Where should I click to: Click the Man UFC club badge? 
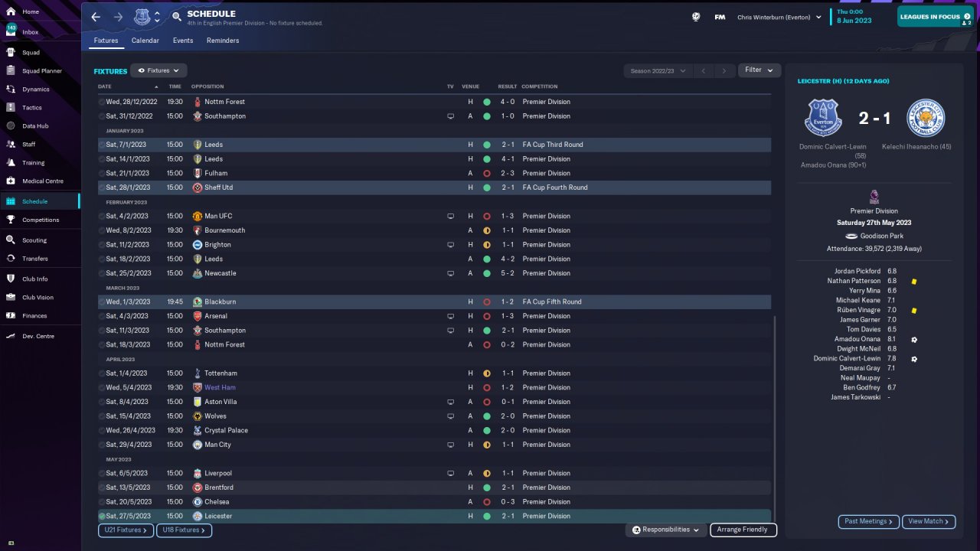(x=198, y=217)
